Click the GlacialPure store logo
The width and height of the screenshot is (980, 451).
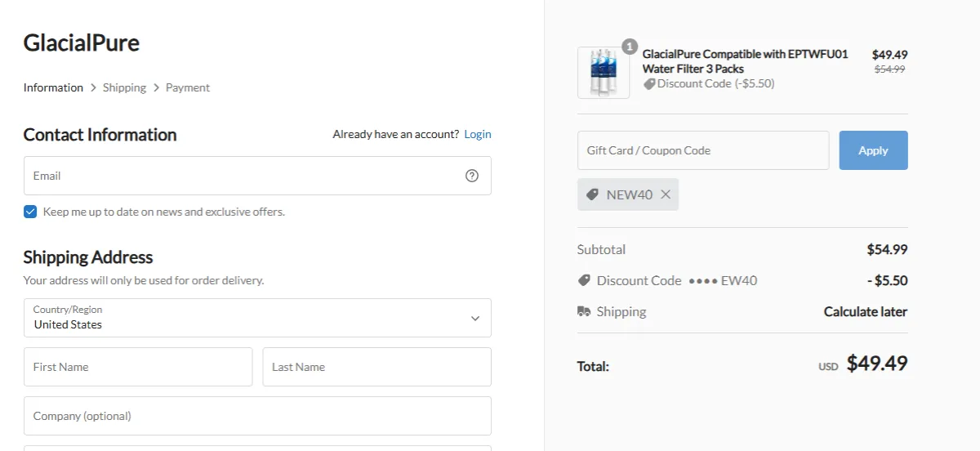click(82, 42)
